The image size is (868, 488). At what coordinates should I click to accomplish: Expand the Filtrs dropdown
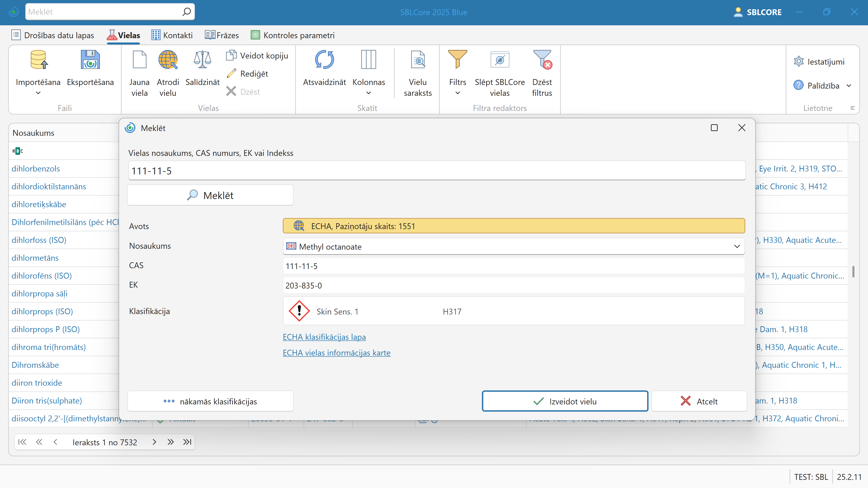pyautogui.click(x=457, y=93)
